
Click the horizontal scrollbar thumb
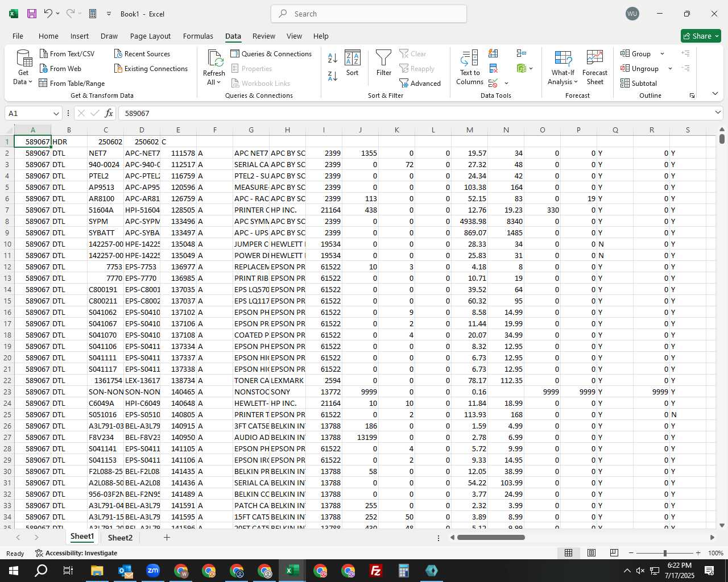click(x=490, y=537)
